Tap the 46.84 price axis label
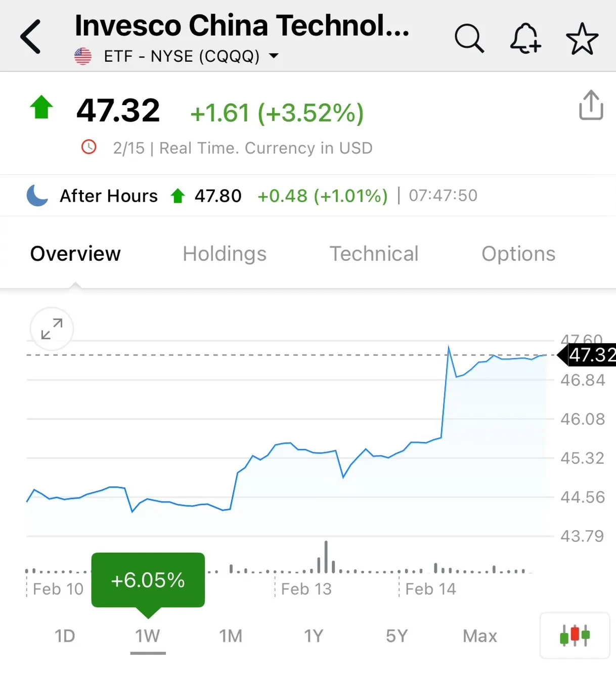This screenshot has width=616, height=680. point(583,380)
